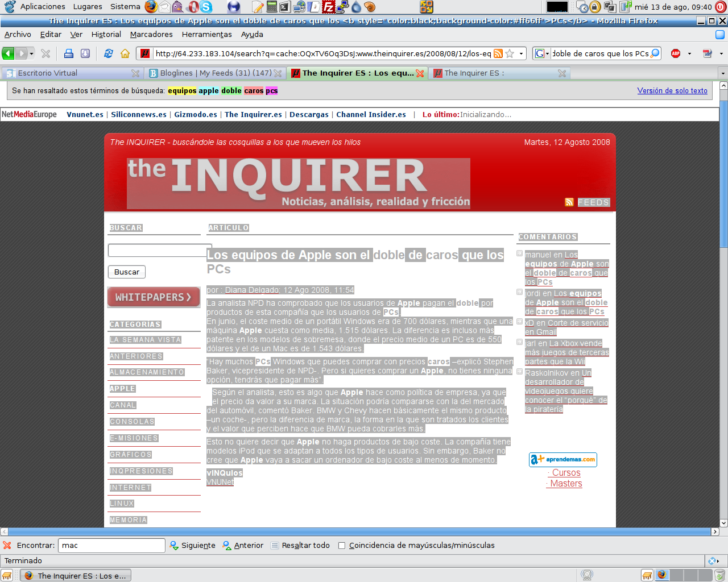This screenshot has width=728, height=582.
Task: Open the Opera launcher in the top panel
Action: tap(193, 7)
